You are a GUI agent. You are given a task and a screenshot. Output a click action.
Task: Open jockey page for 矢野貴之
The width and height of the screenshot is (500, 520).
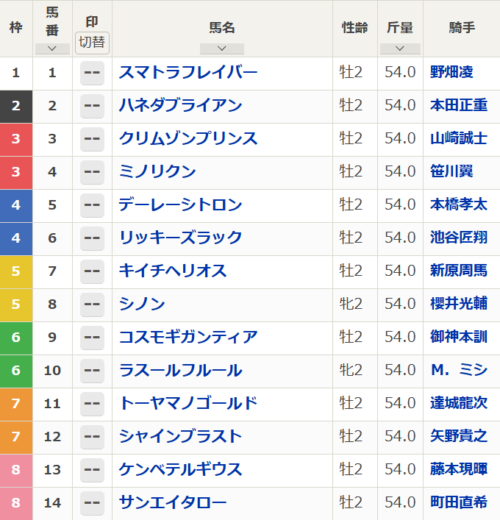click(459, 436)
